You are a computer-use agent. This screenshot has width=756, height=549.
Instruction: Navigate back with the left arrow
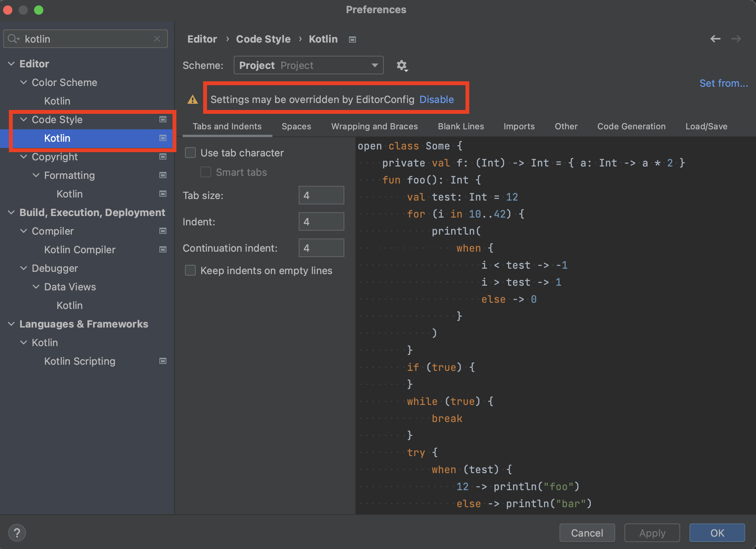click(x=715, y=39)
